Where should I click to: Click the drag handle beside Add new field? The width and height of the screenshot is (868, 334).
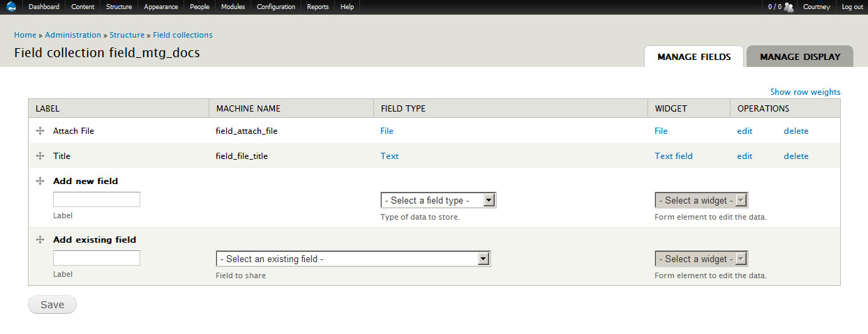[40, 181]
